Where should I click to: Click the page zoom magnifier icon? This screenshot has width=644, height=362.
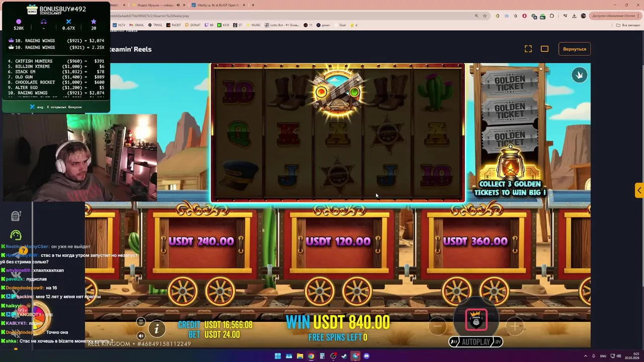[476, 16]
